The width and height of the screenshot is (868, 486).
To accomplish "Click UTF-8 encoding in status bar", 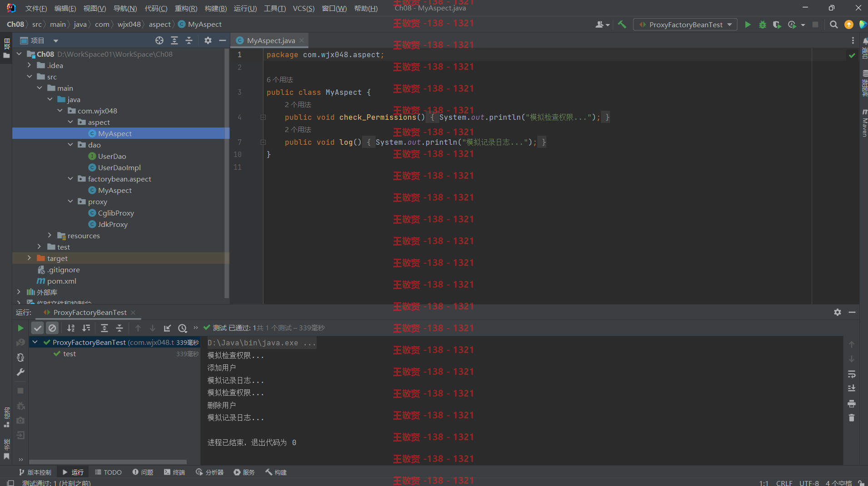I will (x=809, y=483).
